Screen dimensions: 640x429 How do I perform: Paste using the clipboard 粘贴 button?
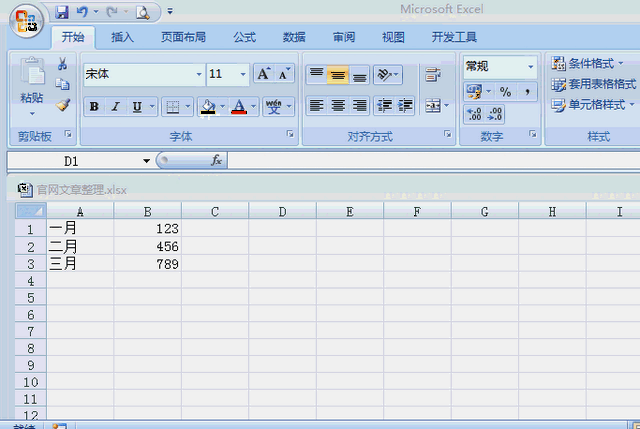32,80
